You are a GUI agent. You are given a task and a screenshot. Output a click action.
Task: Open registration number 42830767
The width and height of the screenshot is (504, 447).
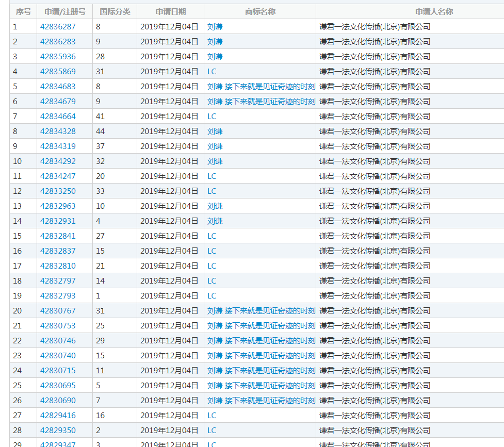coord(58,311)
